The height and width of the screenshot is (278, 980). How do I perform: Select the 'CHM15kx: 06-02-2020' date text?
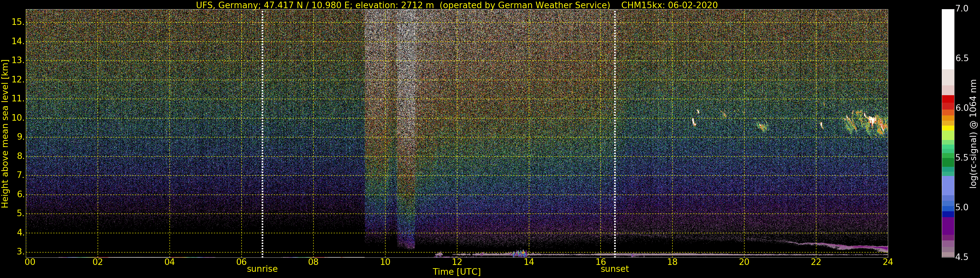(670, 5)
